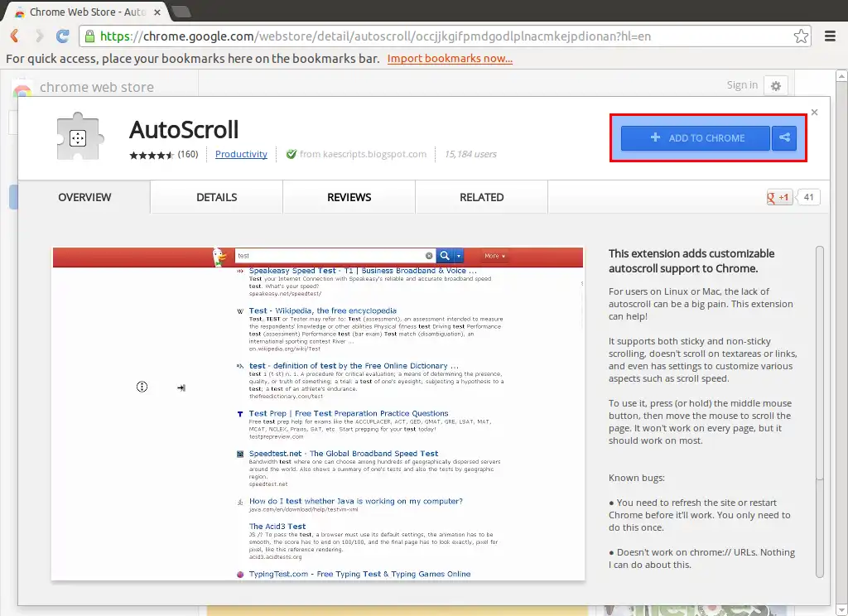Click the chrome web store rainbow logo
This screenshot has width=848, height=616.
(x=22, y=89)
